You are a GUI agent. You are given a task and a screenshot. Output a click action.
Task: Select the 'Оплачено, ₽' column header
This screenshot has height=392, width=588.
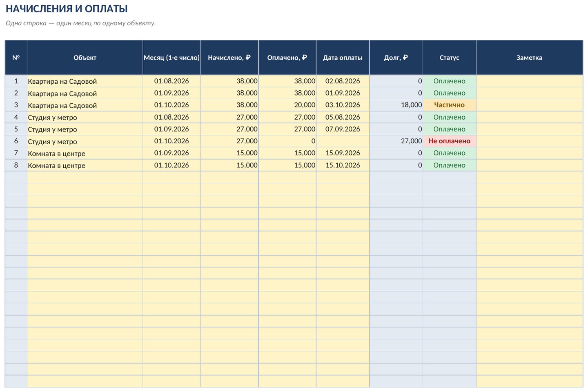[x=287, y=58]
